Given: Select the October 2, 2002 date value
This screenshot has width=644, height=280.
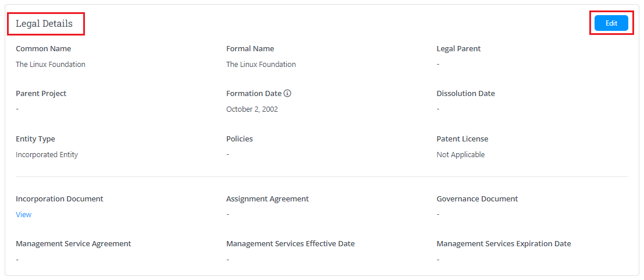Looking at the screenshot, I should (x=252, y=109).
